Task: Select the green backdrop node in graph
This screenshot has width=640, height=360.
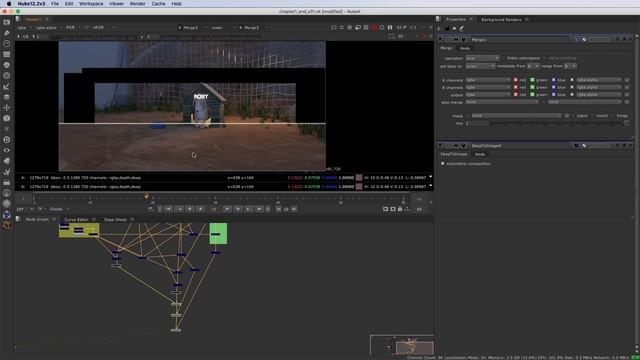Action: (218, 233)
